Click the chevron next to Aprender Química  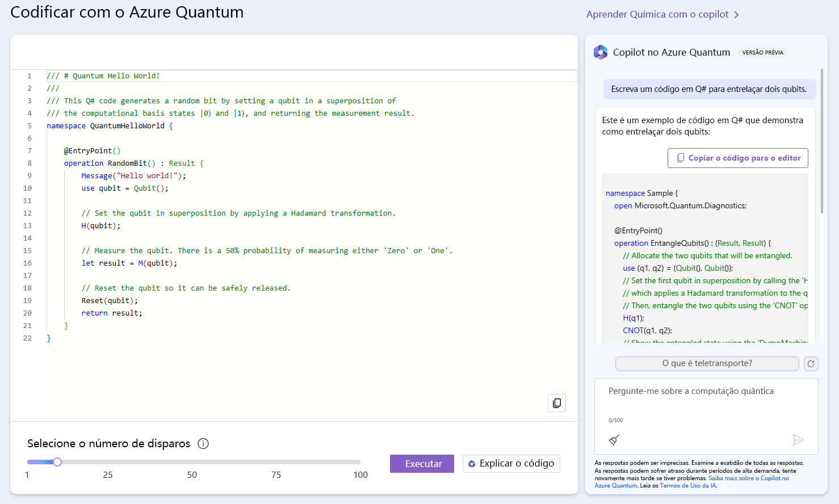[x=736, y=15]
